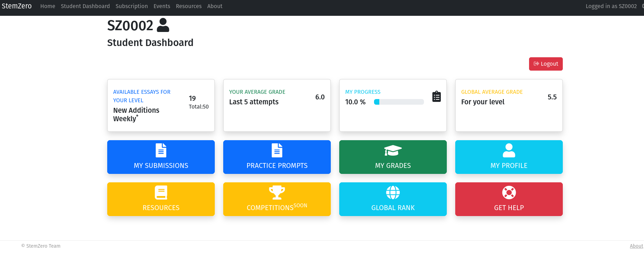644x254 pixels.
Task: Click 'Logged in as SZ0002' text
Action: point(611,6)
